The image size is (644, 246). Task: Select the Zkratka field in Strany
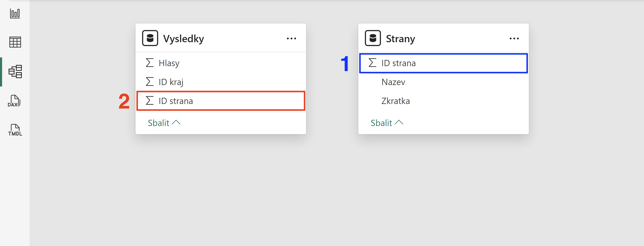pyautogui.click(x=443, y=101)
